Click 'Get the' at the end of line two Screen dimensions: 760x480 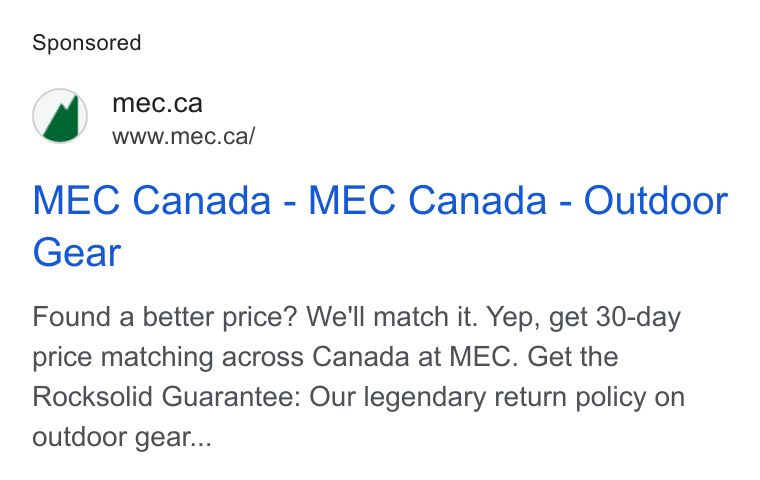(572, 357)
